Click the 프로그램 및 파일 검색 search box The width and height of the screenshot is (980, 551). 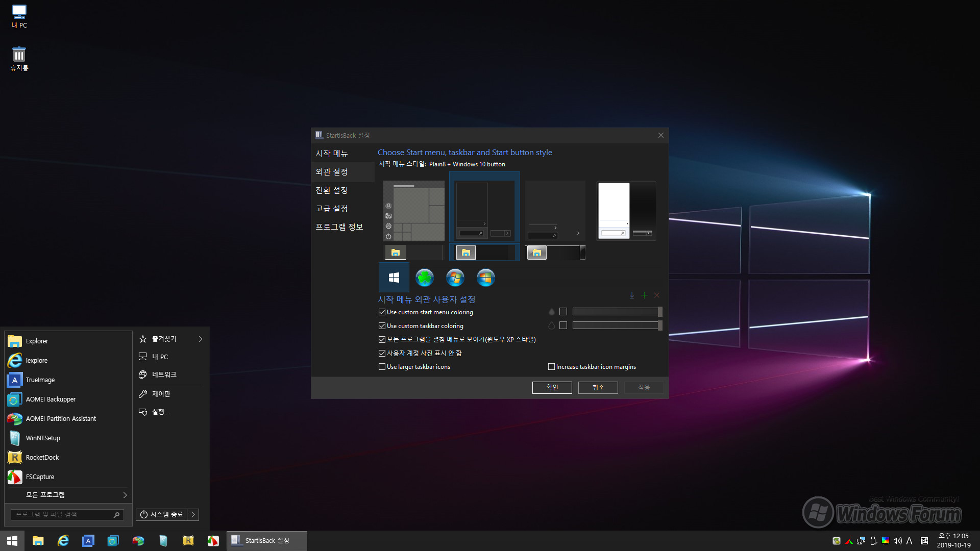point(67,514)
